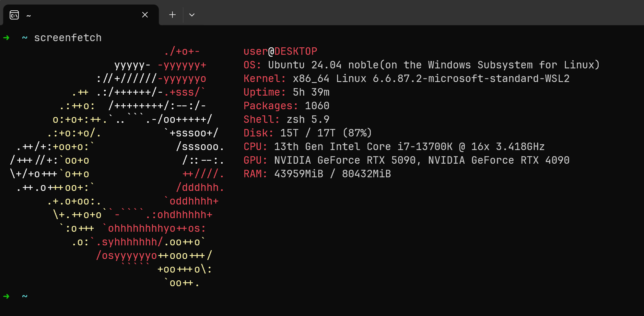Click the used RAM value '43959MiB'
The width and height of the screenshot is (644, 316).
(299, 174)
